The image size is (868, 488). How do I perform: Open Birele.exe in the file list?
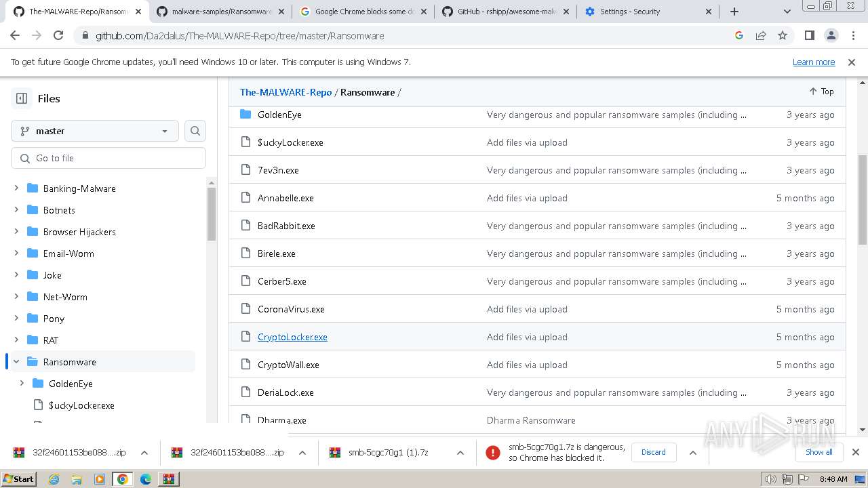pyautogui.click(x=277, y=253)
